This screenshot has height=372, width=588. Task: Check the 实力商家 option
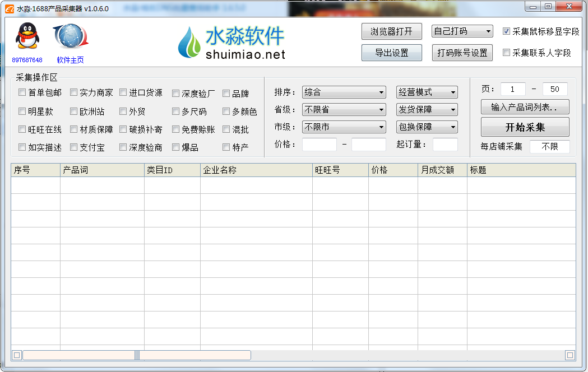pos(73,92)
